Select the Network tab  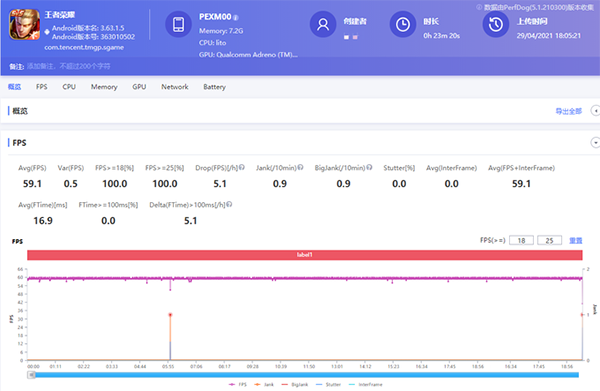(175, 87)
